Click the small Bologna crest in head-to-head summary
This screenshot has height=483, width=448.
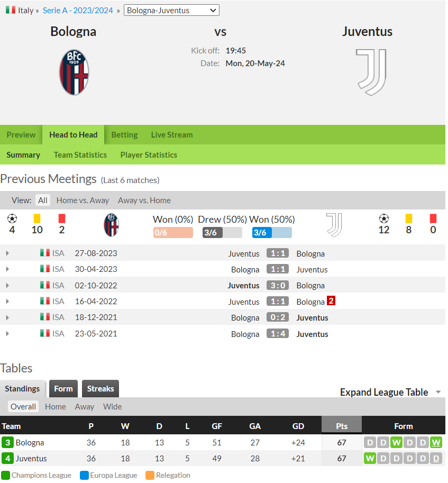[x=112, y=225]
